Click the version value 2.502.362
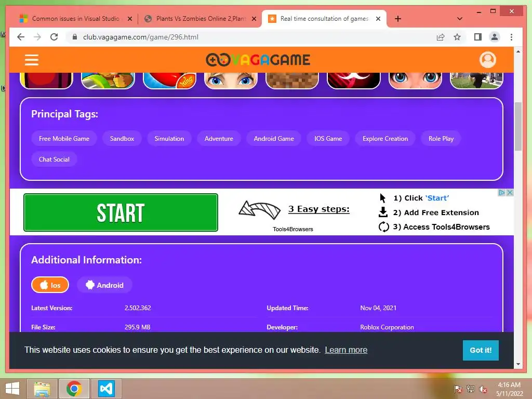 click(x=138, y=308)
